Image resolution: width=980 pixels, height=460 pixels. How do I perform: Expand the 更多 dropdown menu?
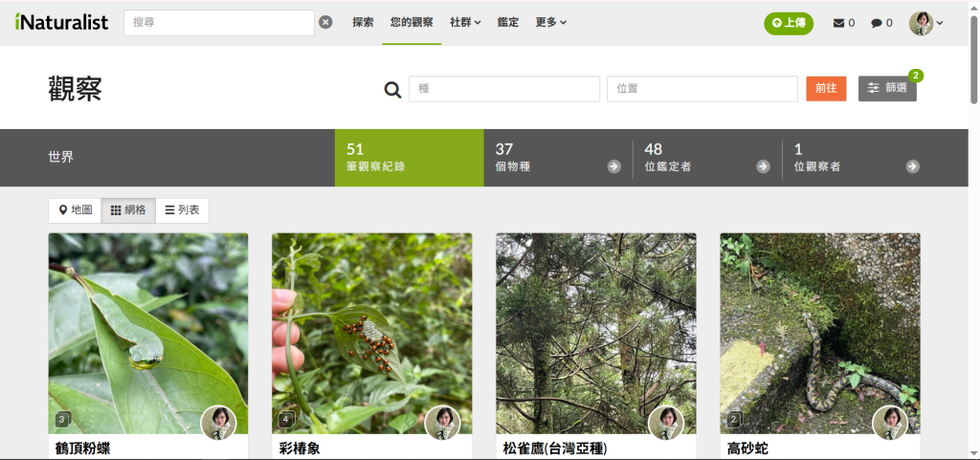pos(550,22)
